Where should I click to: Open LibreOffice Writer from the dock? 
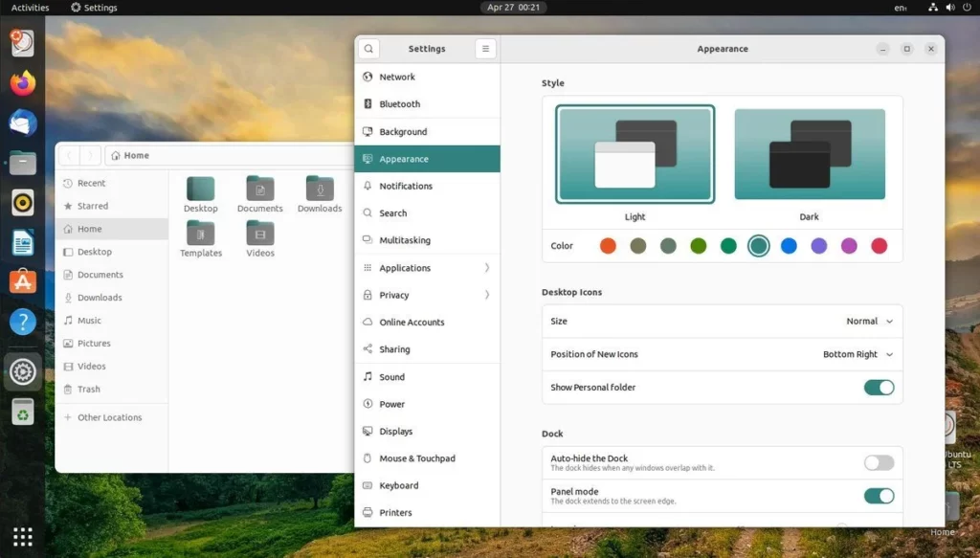[23, 242]
